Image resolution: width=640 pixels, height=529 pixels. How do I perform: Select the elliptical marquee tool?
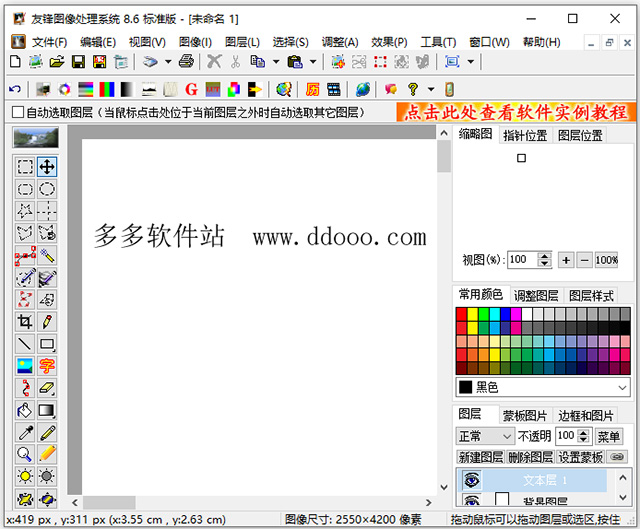pyautogui.click(x=47, y=189)
